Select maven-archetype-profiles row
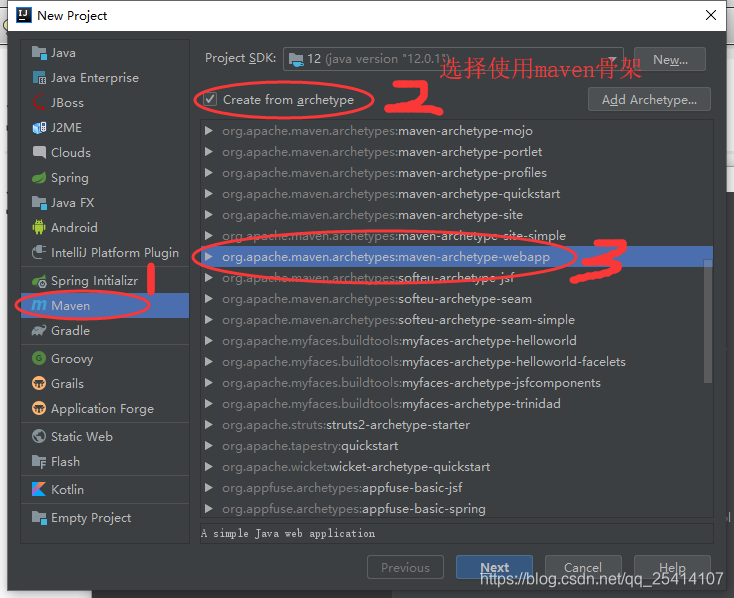This screenshot has width=734, height=598. click(x=456, y=173)
